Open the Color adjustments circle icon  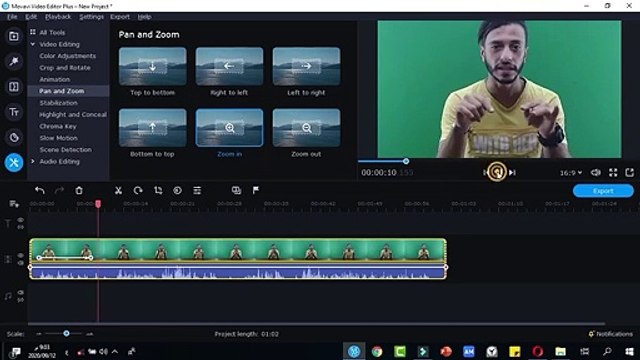[178, 190]
